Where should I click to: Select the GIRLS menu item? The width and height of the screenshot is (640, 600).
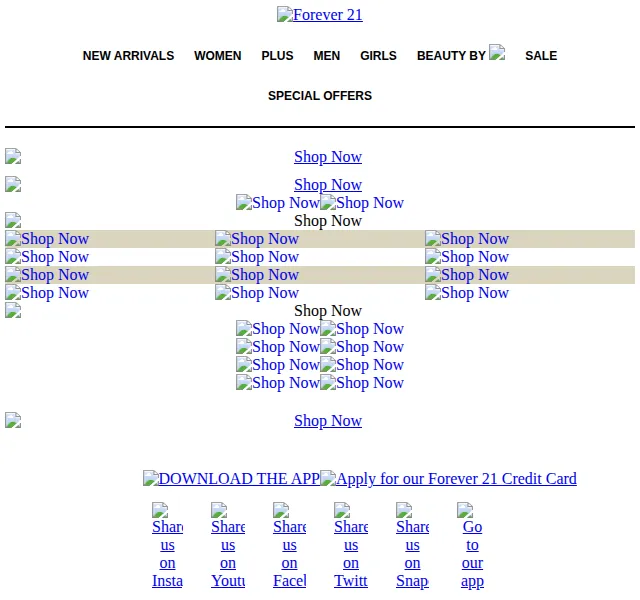[378, 56]
